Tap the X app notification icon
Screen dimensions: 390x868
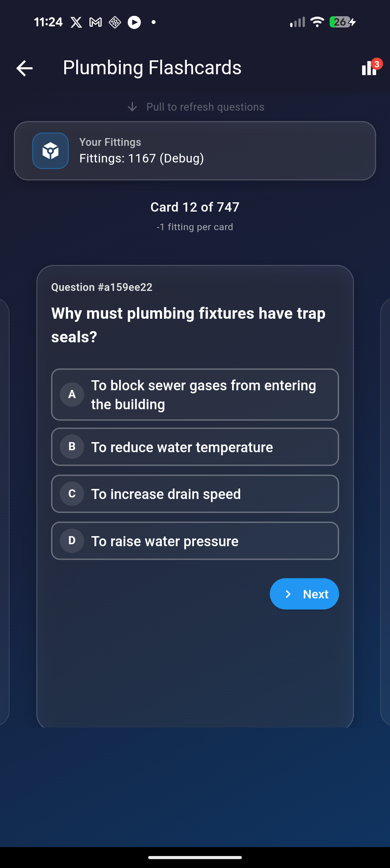(76, 22)
